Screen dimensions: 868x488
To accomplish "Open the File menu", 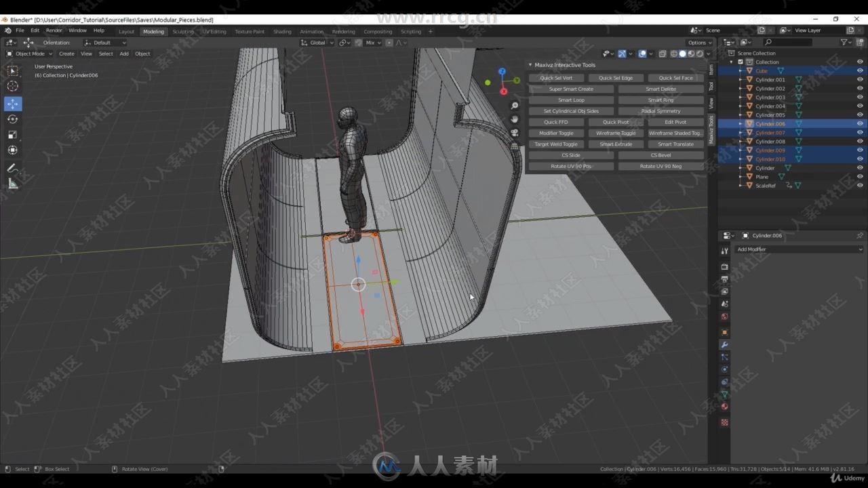I will [20, 30].
